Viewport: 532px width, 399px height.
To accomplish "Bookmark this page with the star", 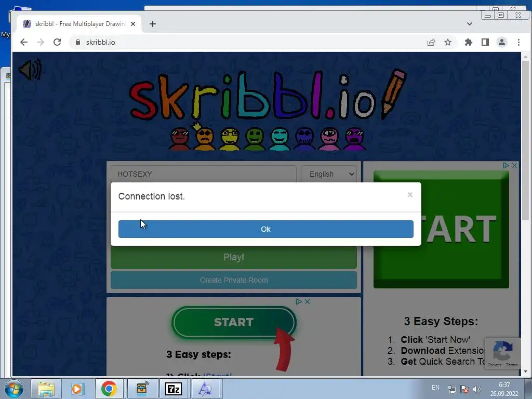I will click(448, 42).
